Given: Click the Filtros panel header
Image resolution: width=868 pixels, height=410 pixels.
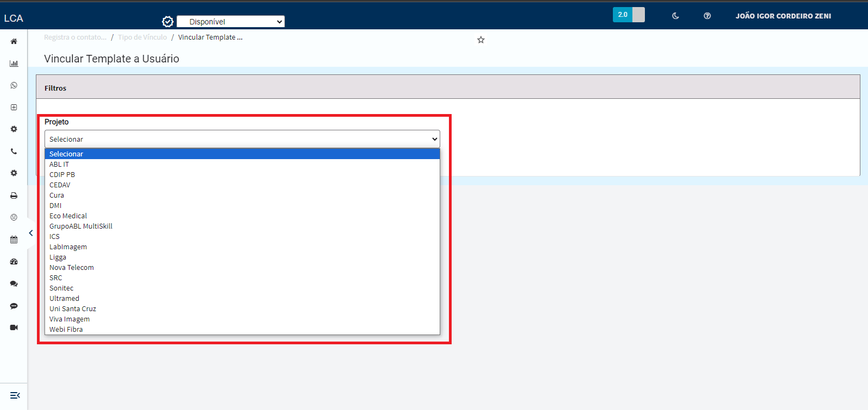Looking at the screenshot, I should click(448, 87).
